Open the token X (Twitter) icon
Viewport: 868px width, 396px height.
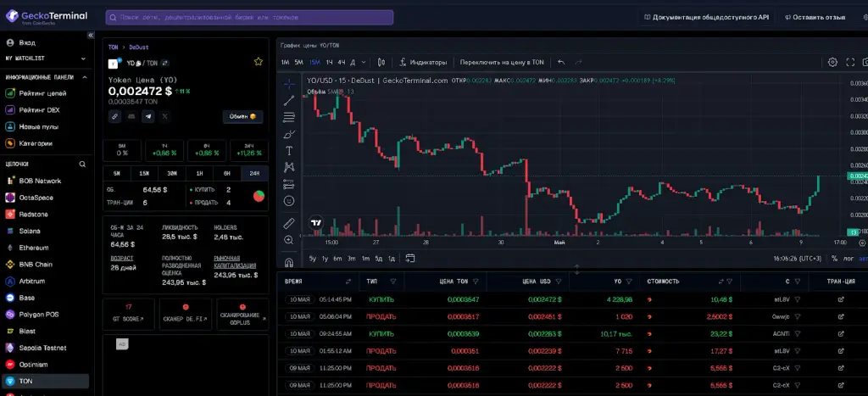pyautogui.click(x=164, y=116)
